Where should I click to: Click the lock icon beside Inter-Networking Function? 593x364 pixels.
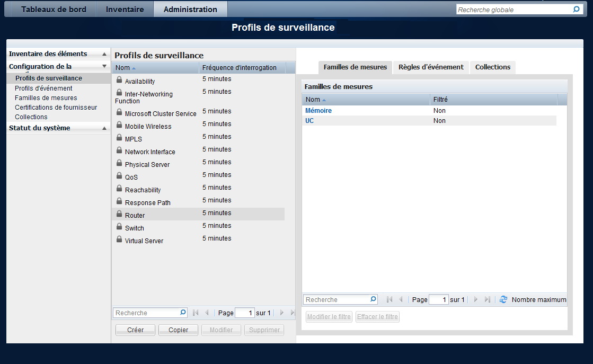[x=119, y=93]
